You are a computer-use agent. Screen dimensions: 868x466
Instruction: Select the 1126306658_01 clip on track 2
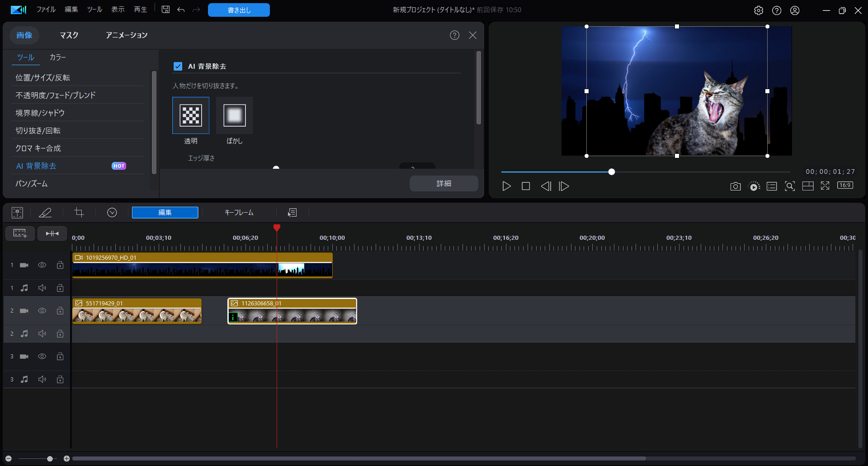292,311
